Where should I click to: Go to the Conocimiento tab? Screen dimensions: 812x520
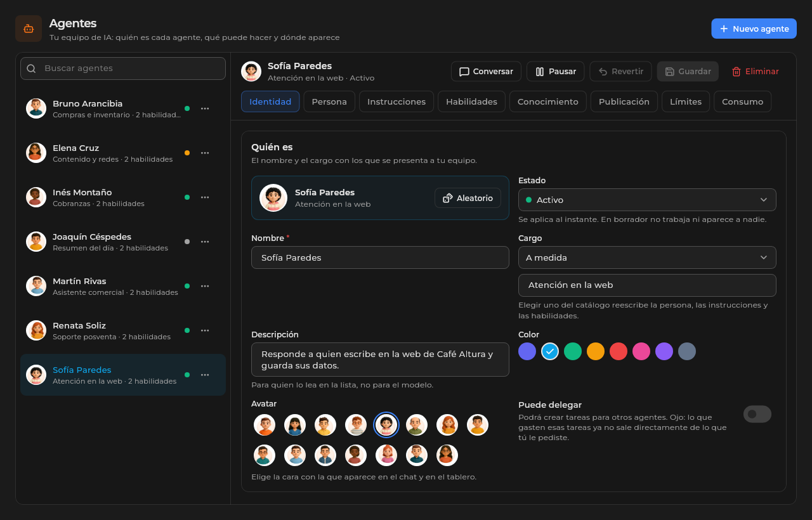tap(548, 101)
